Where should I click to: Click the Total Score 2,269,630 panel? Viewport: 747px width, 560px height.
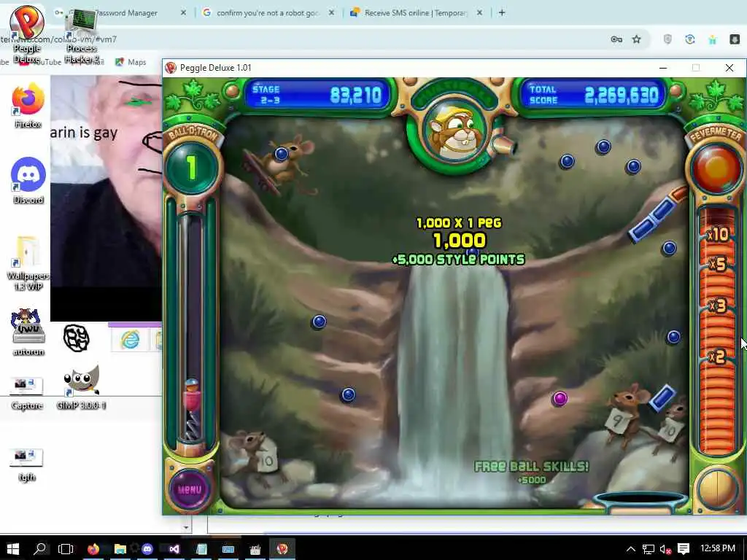(x=593, y=94)
